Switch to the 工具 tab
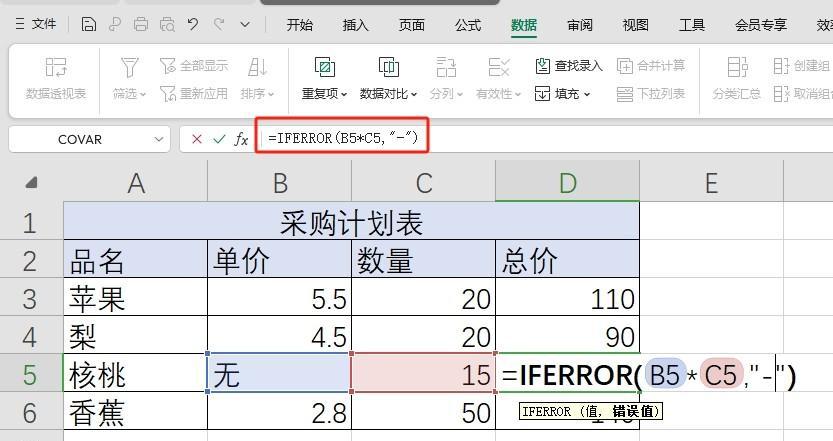The width and height of the screenshot is (833, 441). point(692,25)
